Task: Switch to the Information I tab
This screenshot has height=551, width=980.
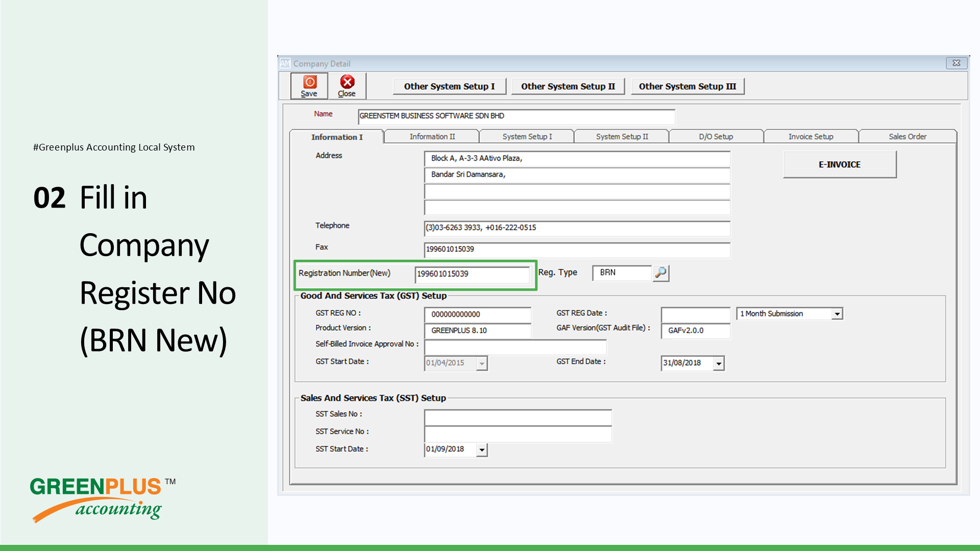Action: click(x=337, y=137)
